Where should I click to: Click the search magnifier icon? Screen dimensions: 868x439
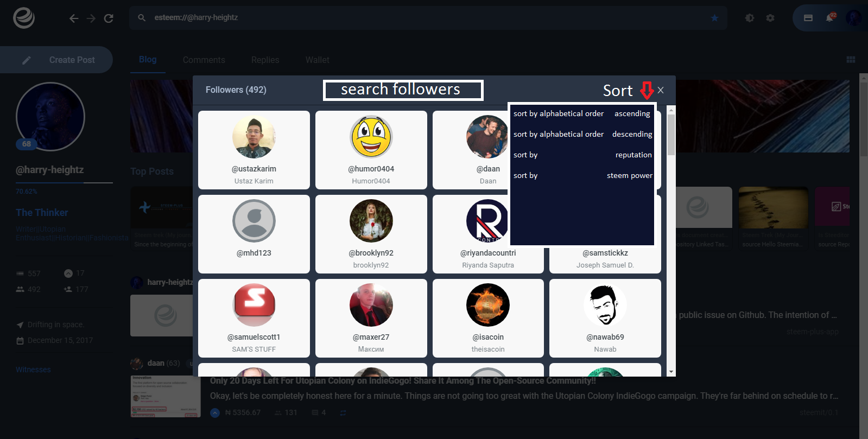pyautogui.click(x=142, y=18)
